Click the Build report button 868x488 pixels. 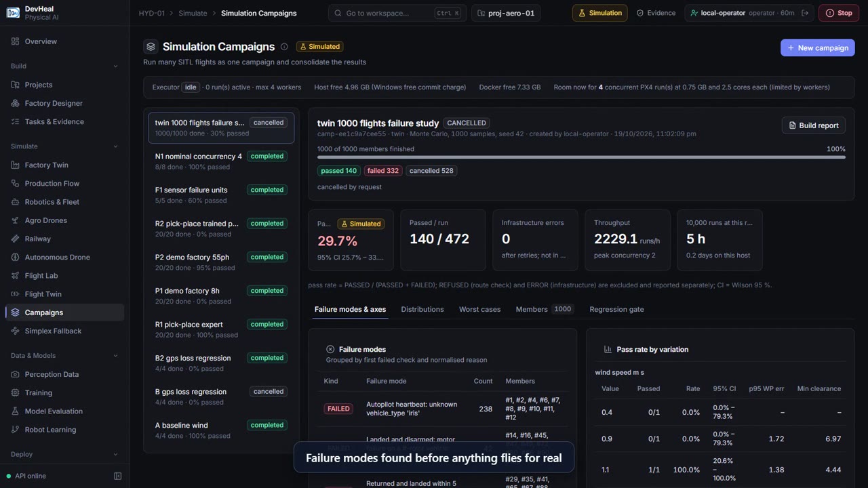[813, 125]
